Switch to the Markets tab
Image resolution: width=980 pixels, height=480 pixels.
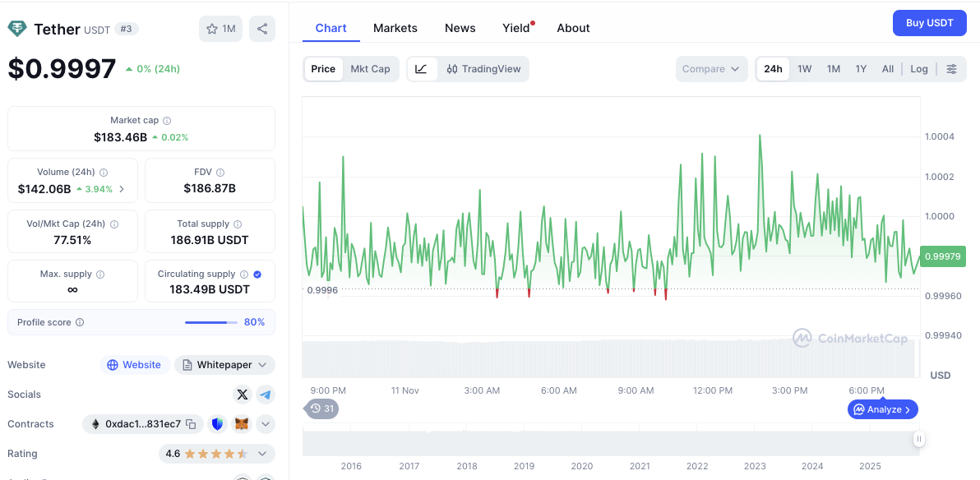coord(395,27)
